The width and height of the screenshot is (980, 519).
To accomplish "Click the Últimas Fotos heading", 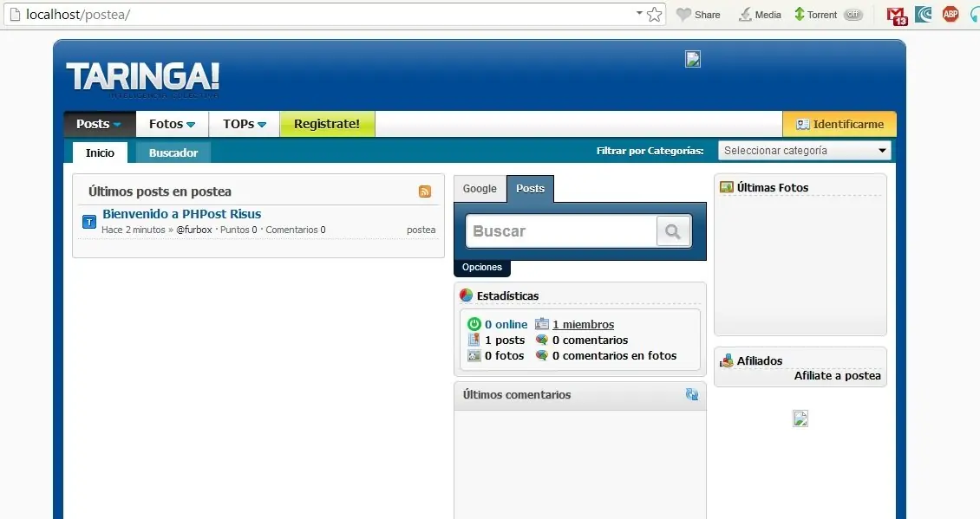I will point(773,187).
